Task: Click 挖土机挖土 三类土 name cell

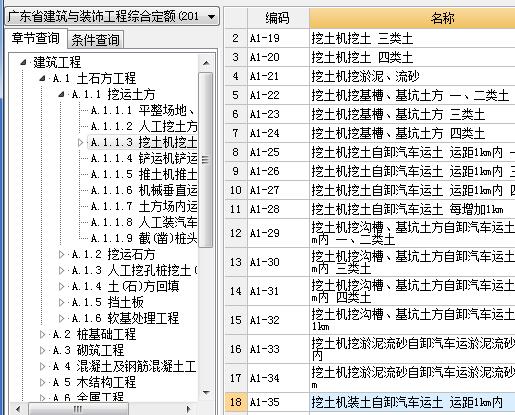Action: (412, 38)
